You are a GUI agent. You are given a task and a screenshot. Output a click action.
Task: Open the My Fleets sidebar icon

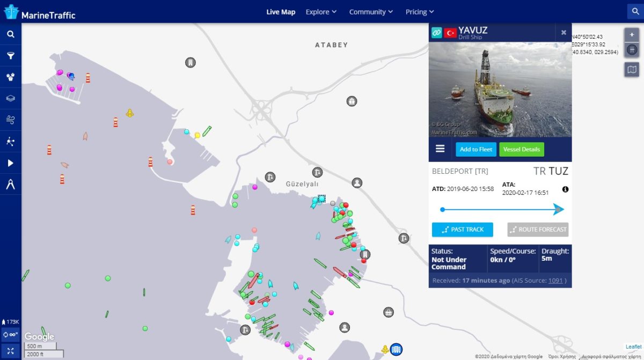point(10,77)
